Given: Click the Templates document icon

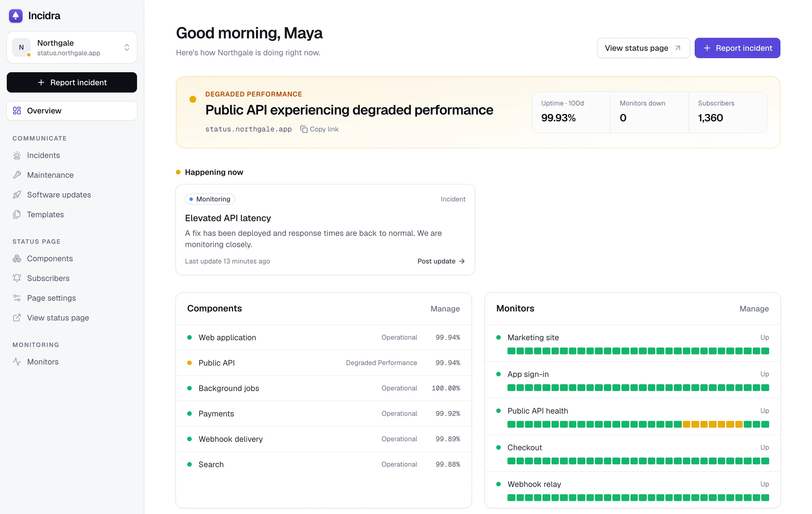Looking at the screenshot, I should pyautogui.click(x=17, y=214).
